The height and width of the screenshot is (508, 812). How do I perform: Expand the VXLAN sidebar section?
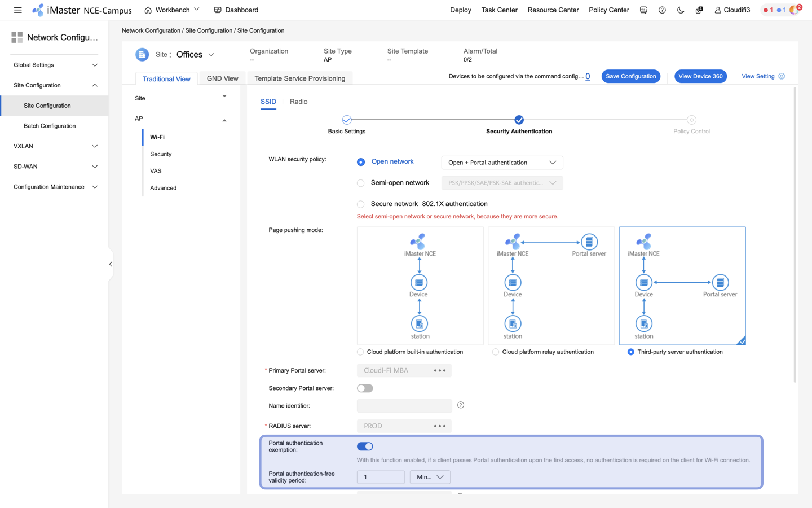(55, 146)
